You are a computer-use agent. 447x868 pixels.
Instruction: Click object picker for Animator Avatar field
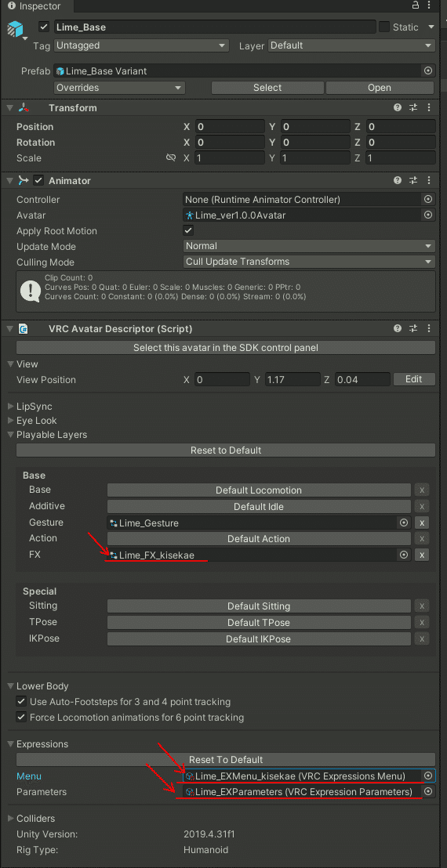[x=427, y=215]
